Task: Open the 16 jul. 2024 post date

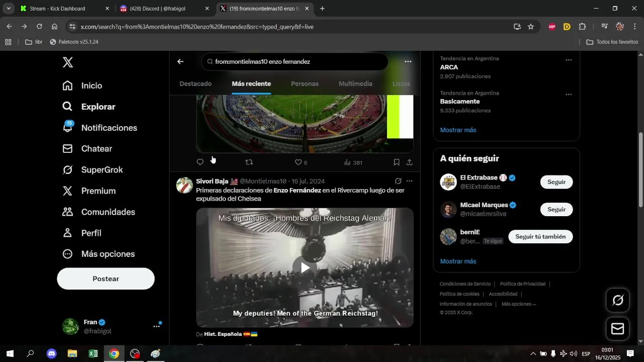Action: coord(308,181)
